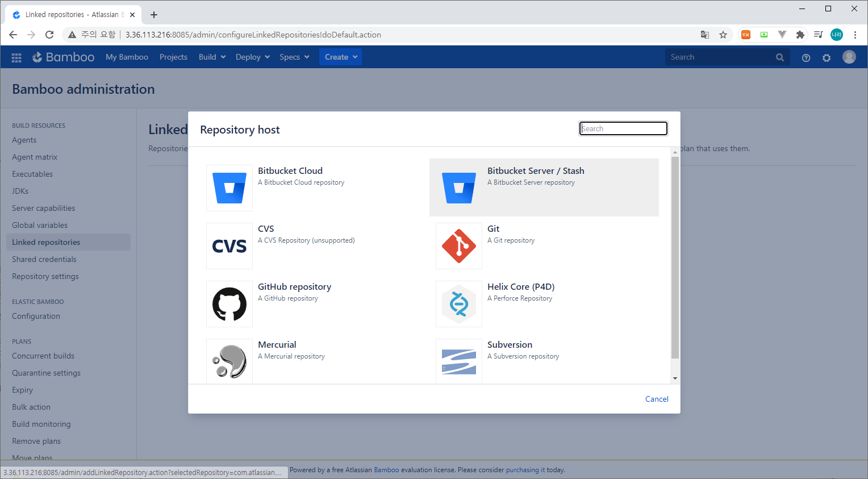The image size is (868, 479).
Task: Expand the Deploy dropdown menu
Action: click(x=253, y=57)
